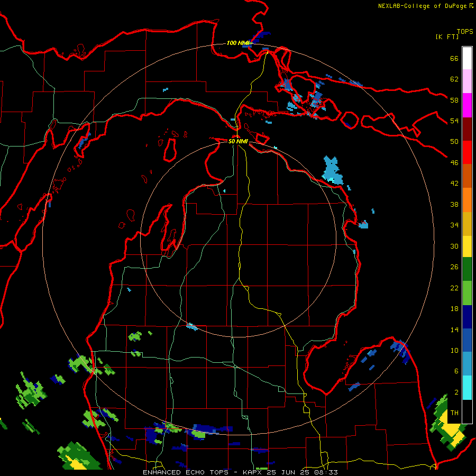This screenshot has width=476, height=476.
Task: Click the legend value 58
Action: pyautogui.click(x=454, y=100)
